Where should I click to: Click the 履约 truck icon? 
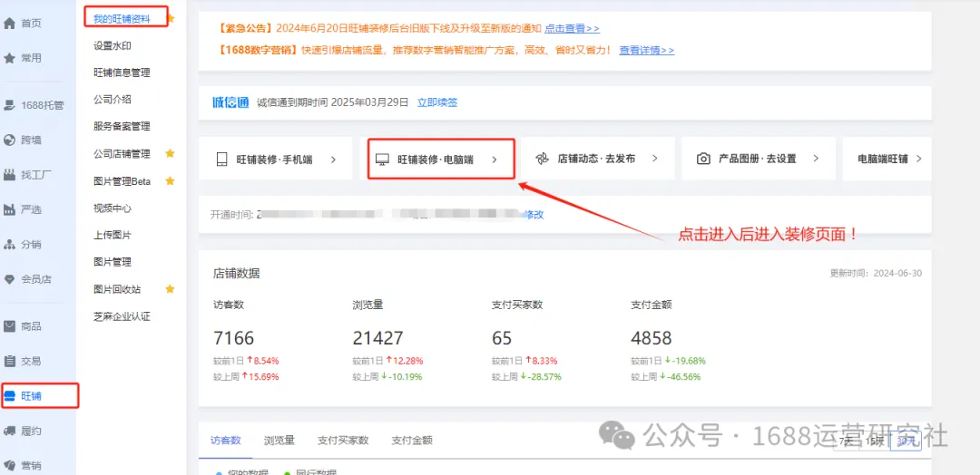coord(9,431)
